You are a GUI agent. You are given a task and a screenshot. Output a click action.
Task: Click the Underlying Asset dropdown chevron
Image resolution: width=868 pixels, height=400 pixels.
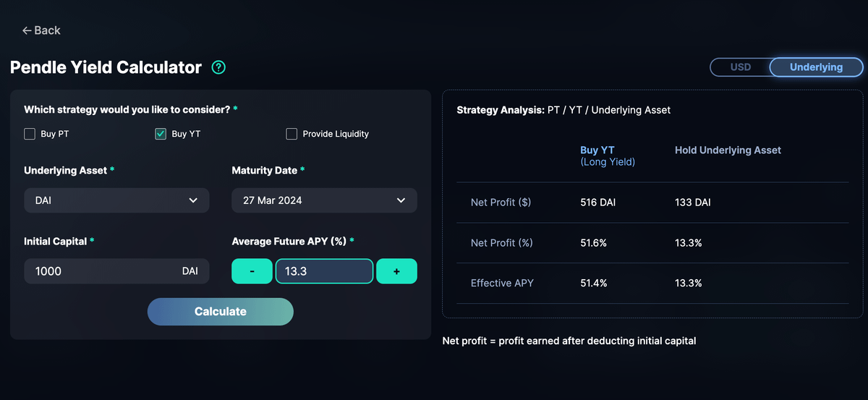pyautogui.click(x=193, y=200)
